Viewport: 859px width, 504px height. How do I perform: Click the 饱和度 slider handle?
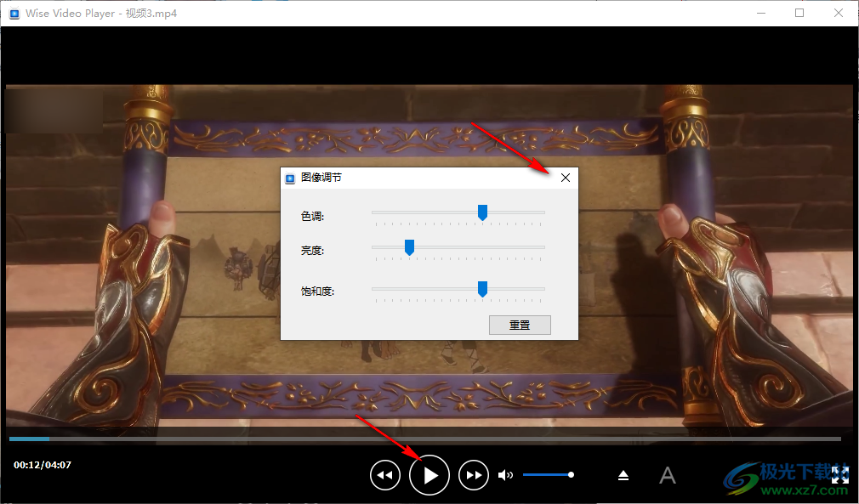[x=482, y=289]
